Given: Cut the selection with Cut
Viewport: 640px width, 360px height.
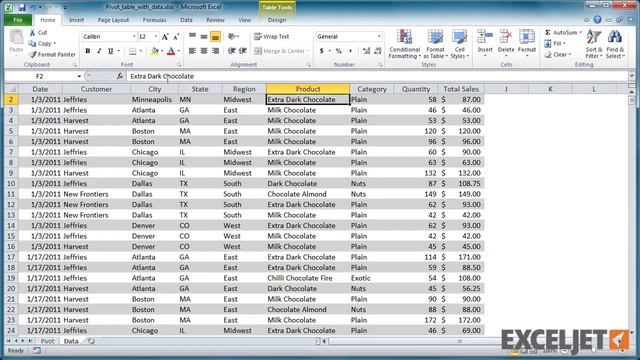Looking at the screenshot, I should [38, 32].
